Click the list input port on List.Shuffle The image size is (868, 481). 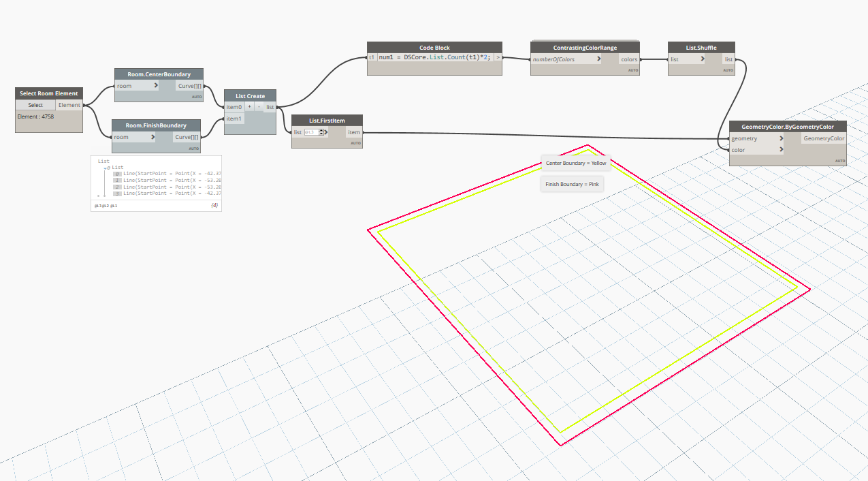[687, 59]
